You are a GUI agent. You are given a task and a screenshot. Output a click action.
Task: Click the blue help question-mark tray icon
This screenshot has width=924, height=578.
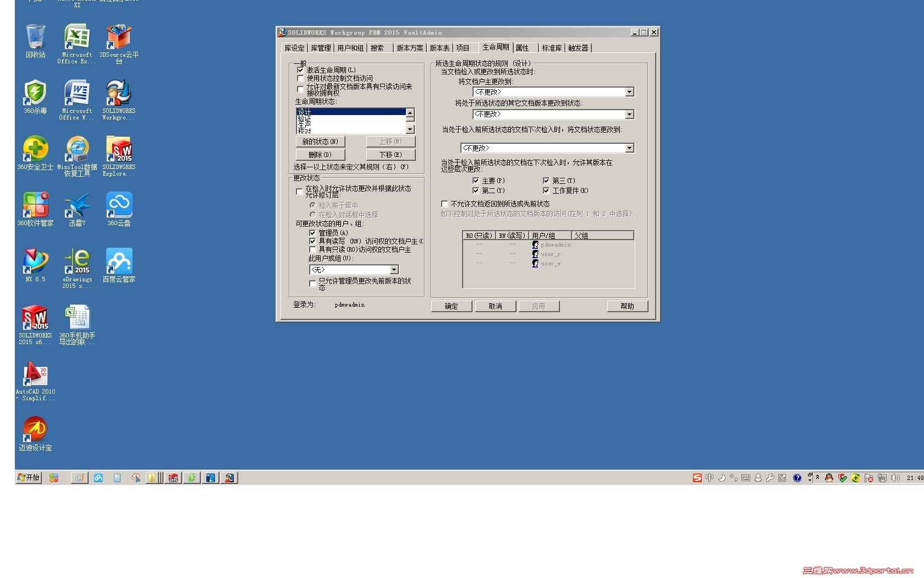[797, 478]
